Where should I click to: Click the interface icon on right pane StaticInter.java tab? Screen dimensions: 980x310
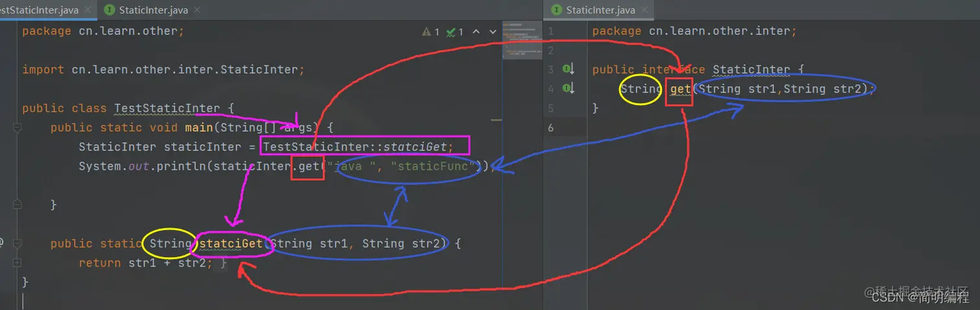coord(556,10)
